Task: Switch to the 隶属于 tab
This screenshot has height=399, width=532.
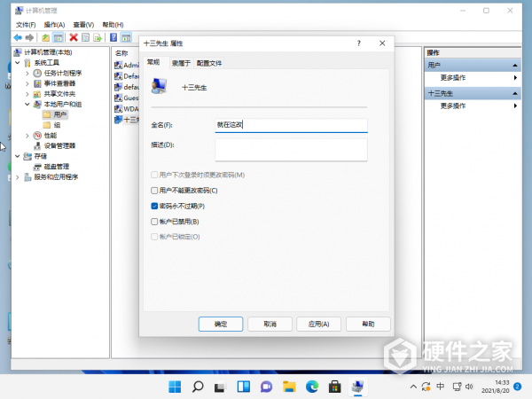Action: [181, 63]
